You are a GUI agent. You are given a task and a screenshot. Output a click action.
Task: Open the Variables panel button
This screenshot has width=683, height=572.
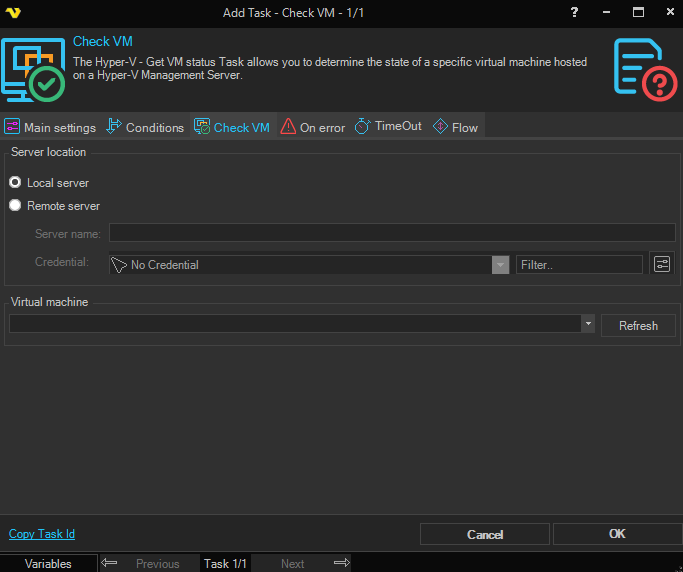[48, 563]
